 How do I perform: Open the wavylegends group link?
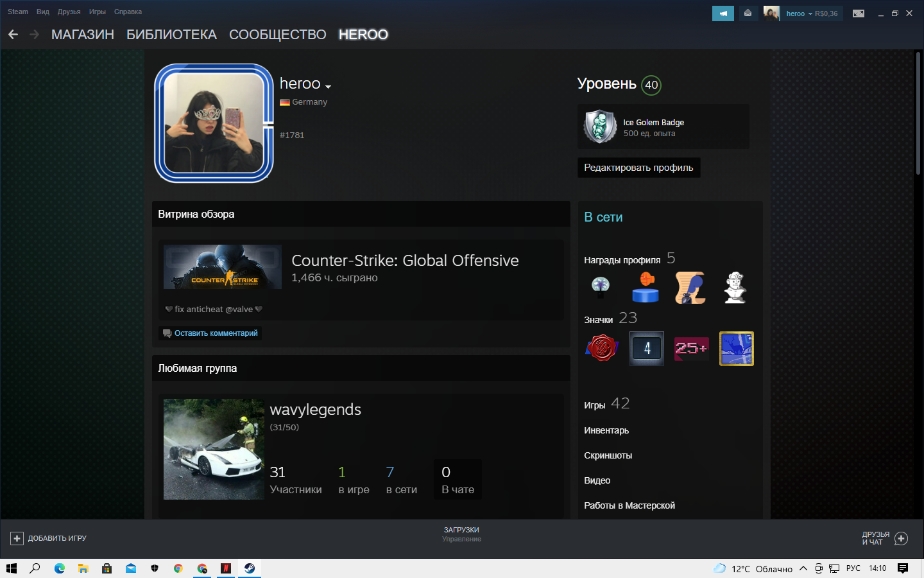[315, 410]
